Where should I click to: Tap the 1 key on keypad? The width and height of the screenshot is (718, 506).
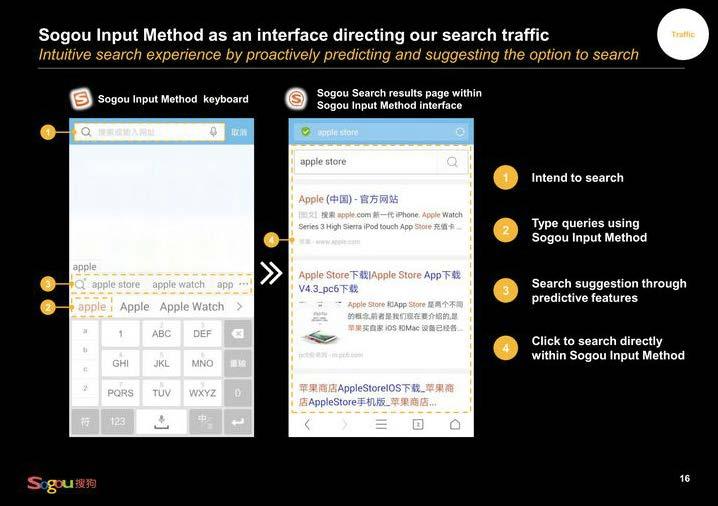(120, 333)
